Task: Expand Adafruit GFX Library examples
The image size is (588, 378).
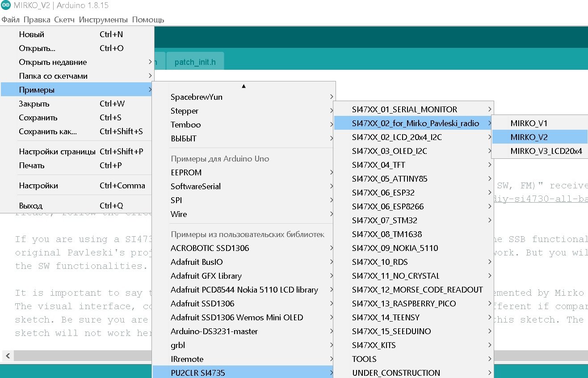Action: click(244, 276)
